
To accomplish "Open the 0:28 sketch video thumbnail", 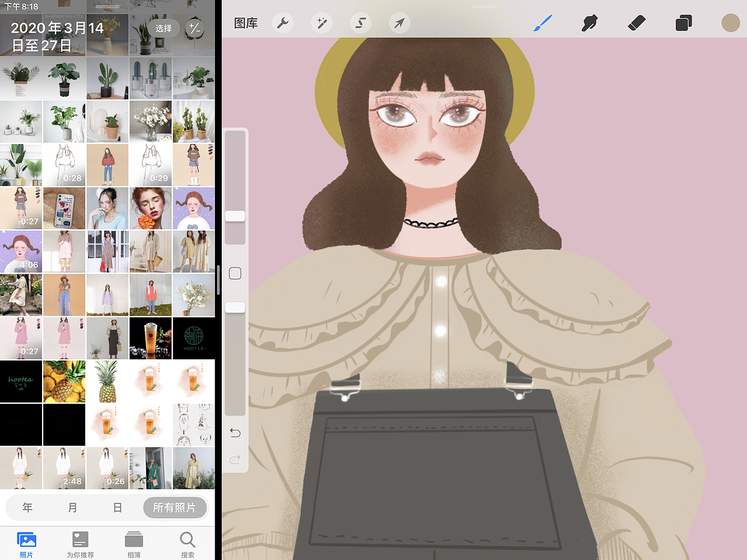I will click(x=64, y=165).
